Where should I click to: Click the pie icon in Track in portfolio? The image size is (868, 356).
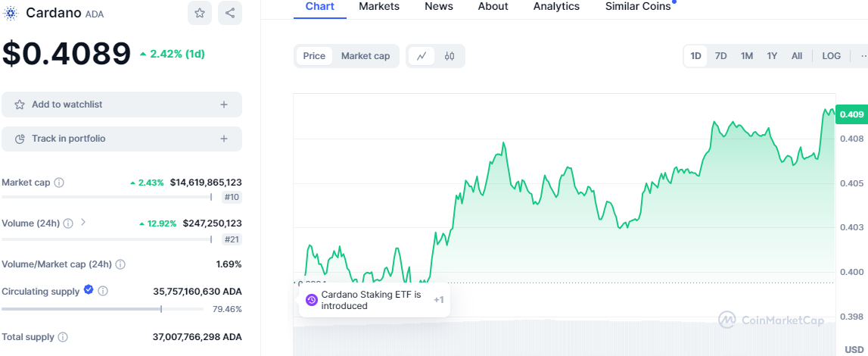click(20, 139)
